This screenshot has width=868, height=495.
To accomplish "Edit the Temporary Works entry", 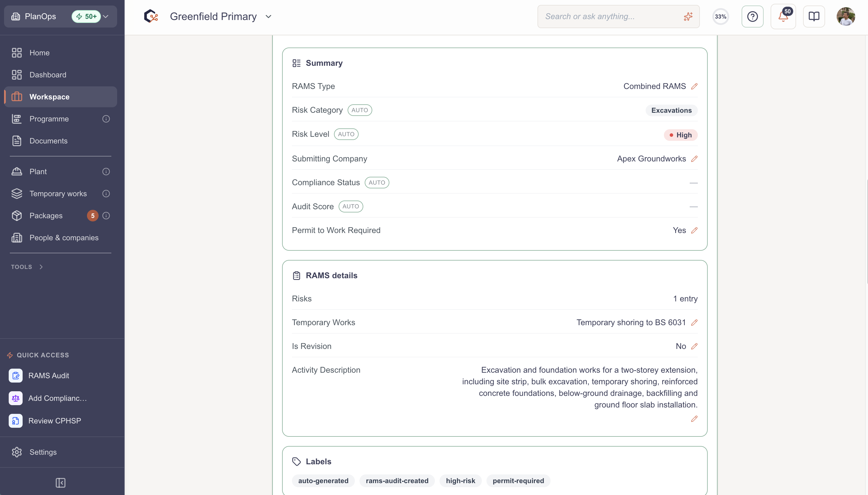I will pyautogui.click(x=694, y=322).
